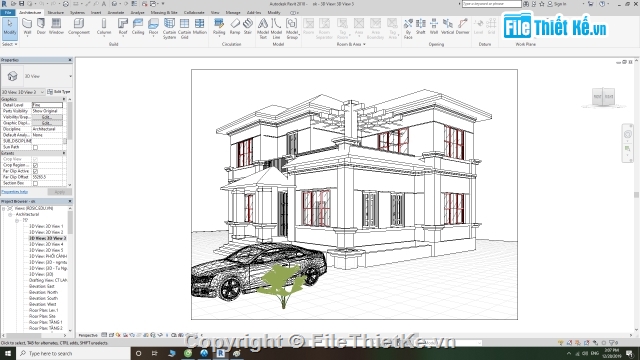Open the Properties help link
The image size is (640, 360).
(x=15, y=192)
